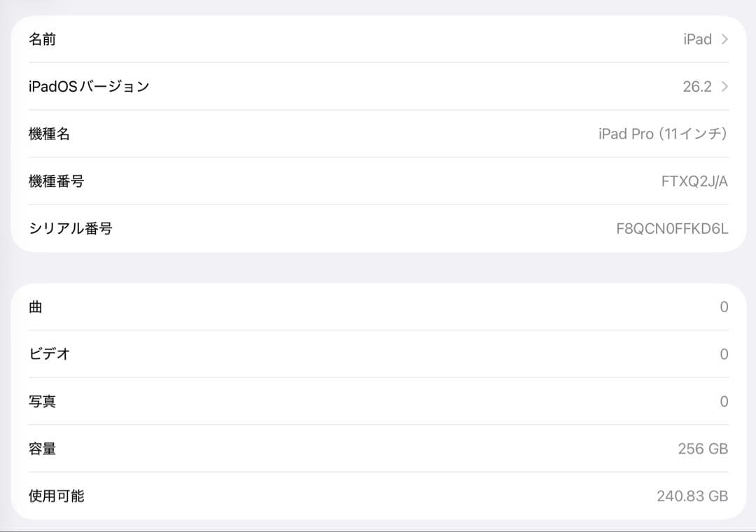The height and width of the screenshot is (532, 756).
Task: Tap the 曲 row label
Action: click(36, 307)
